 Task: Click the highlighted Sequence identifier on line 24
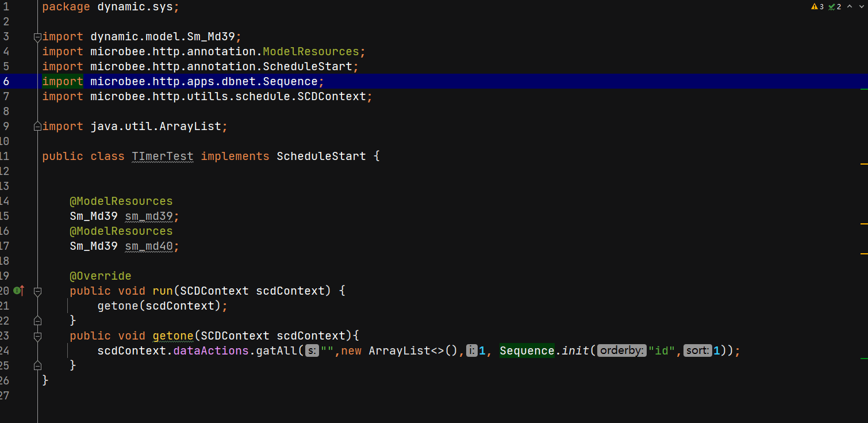[x=527, y=350]
